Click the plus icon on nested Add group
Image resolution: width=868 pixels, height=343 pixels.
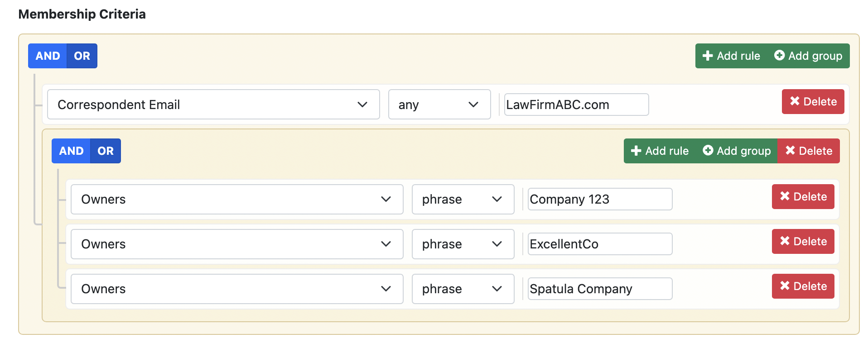click(708, 151)
